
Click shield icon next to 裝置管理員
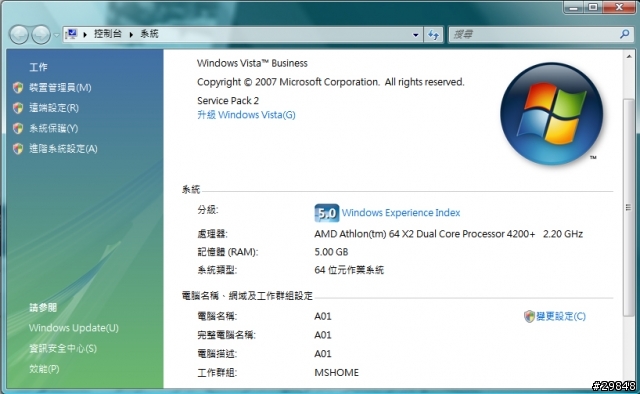[x=18, y=87]
